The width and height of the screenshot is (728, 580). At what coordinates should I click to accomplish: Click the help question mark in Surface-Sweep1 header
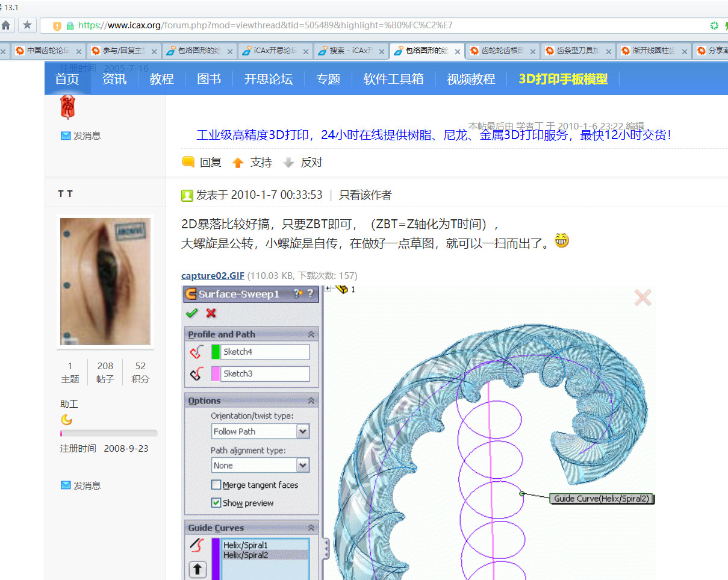310,294
